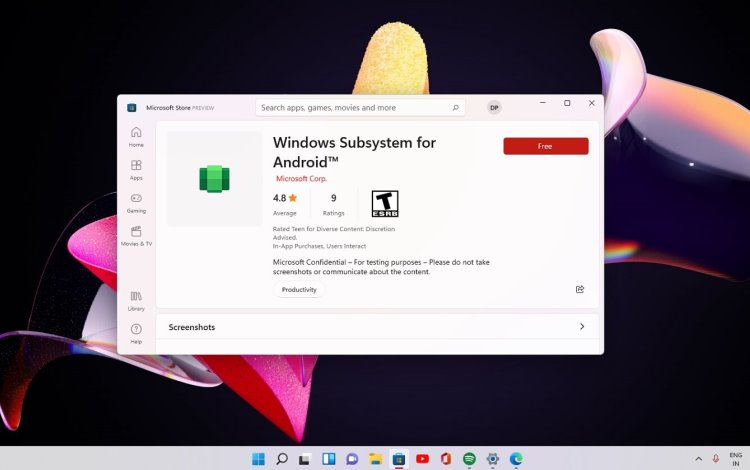Open the Help page

136,333
